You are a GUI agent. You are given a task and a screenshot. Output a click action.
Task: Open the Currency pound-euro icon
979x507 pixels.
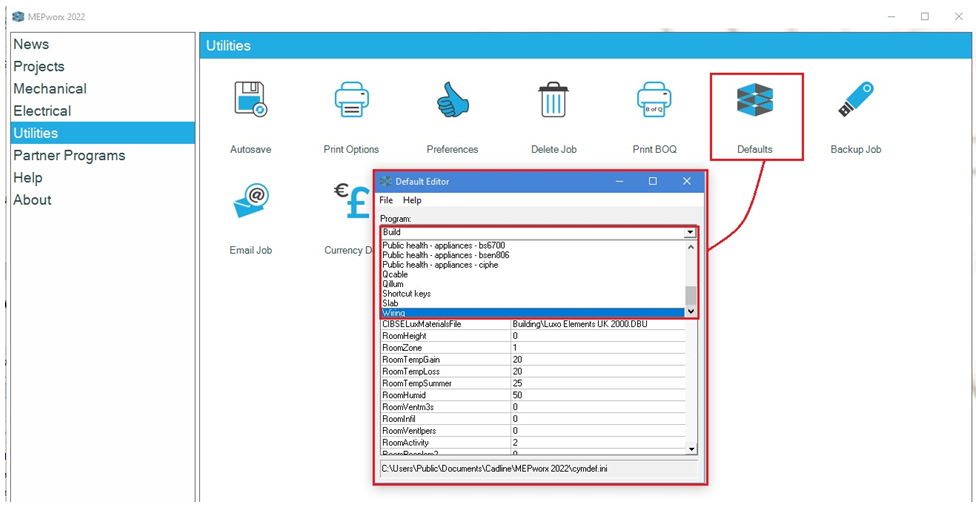[353, 201]
